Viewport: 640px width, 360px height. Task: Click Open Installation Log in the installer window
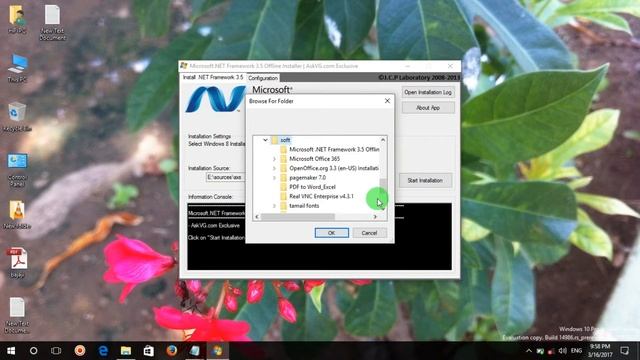(x=428, y=92)
